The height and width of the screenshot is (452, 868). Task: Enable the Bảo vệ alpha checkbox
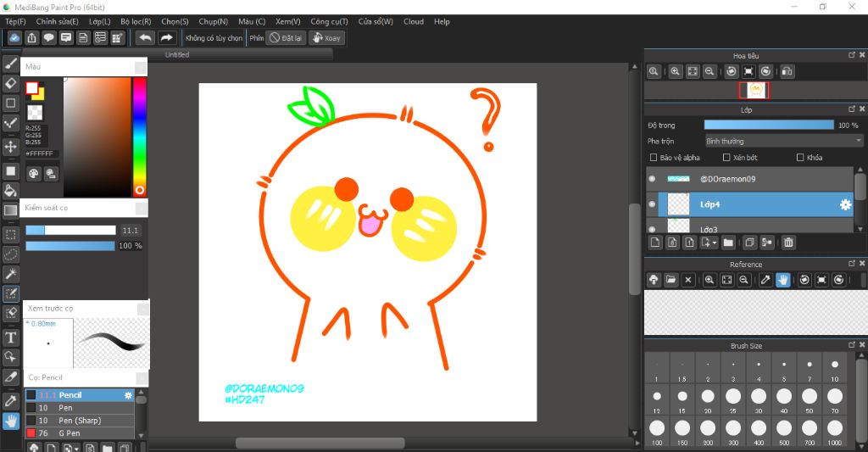tap(653, 158)
